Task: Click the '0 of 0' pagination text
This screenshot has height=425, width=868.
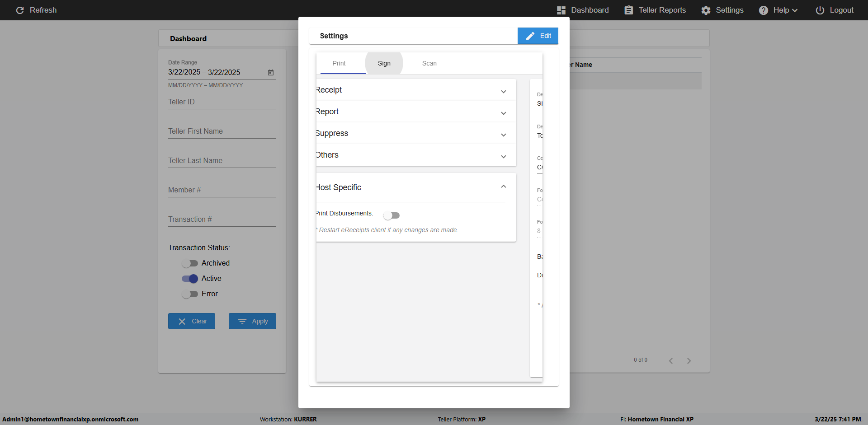Action: [641, 360]
